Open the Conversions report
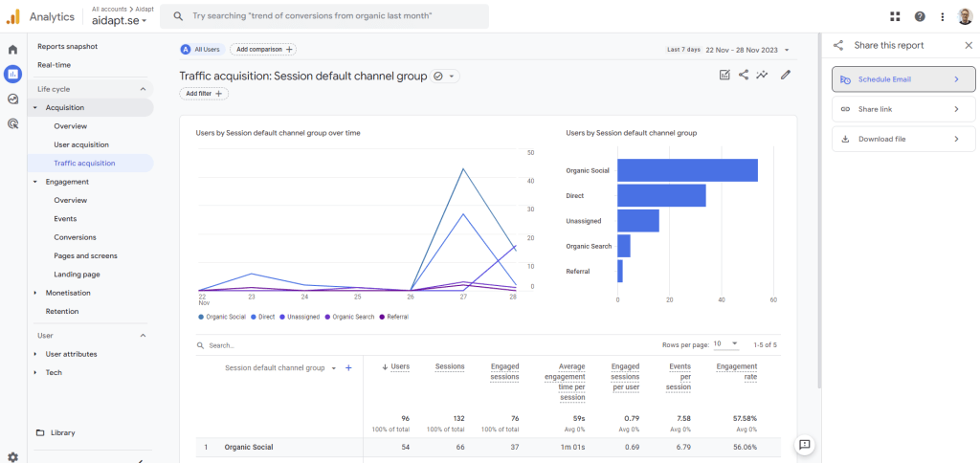This screenshot has height=463, width=980. (75, 237)
